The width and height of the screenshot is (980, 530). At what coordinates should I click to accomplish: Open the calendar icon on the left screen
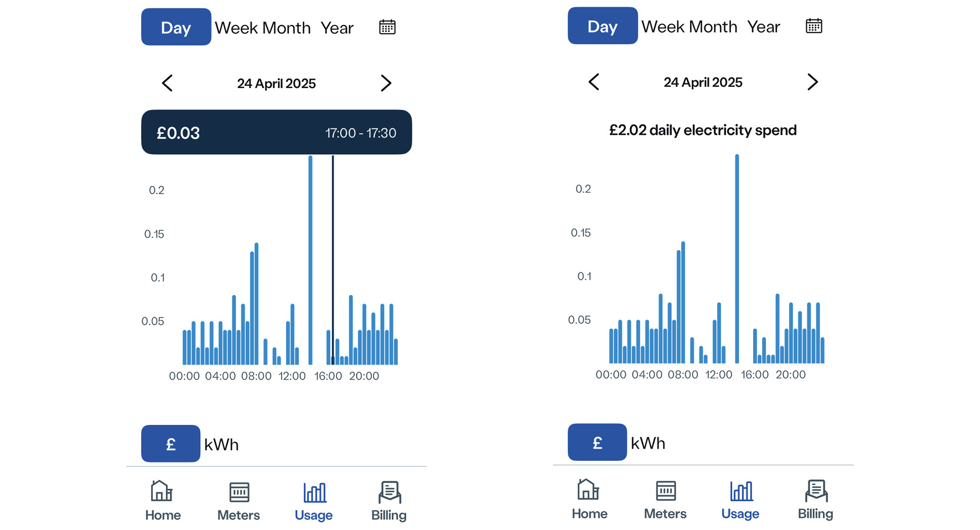[x=387, y=27]
